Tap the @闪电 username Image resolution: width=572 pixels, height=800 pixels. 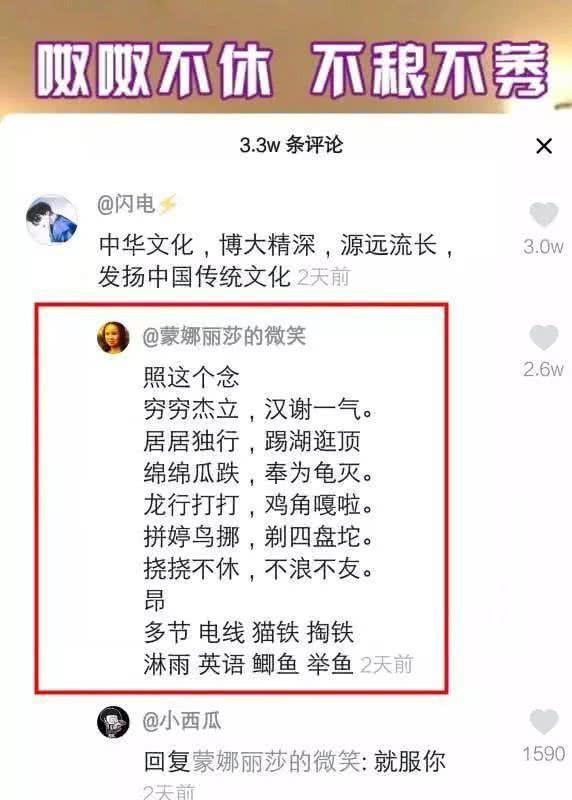click(126, 204)
